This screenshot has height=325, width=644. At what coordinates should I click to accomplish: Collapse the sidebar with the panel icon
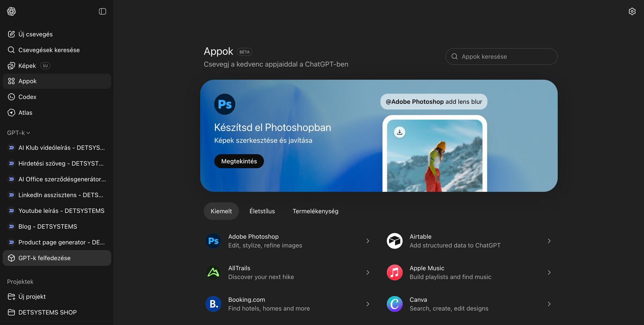(103, 12)
